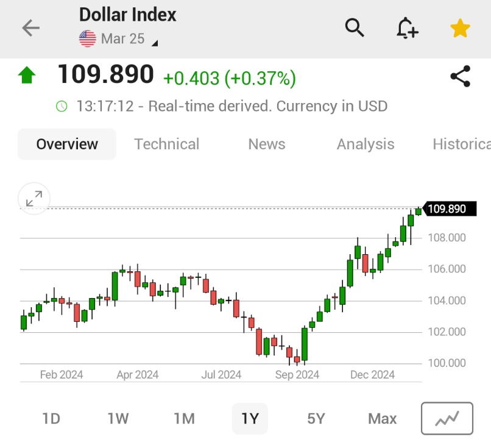Expand the chart to fullscreen
The width and height of the screenshot is (491, 448).
tap(34, 199)
